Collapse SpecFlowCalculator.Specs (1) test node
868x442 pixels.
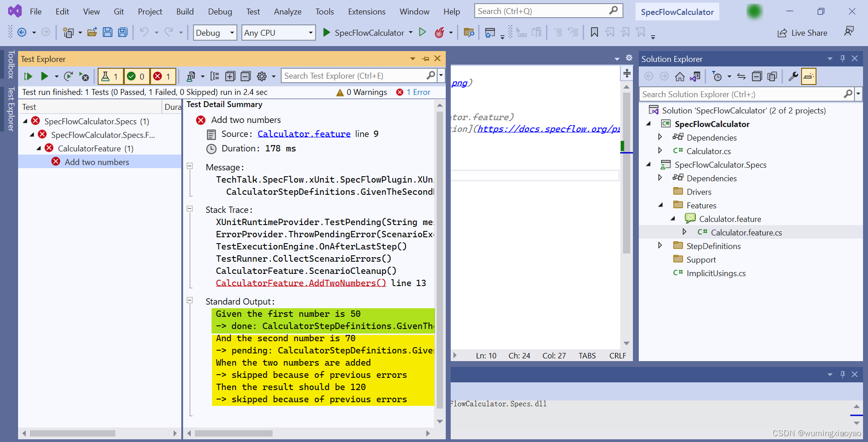pos(25,121)
